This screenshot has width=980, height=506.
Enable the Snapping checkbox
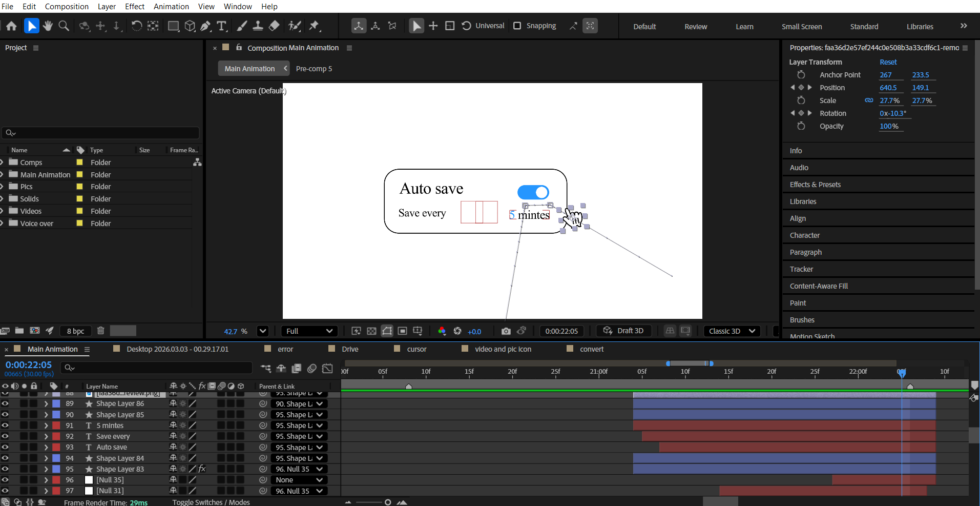pyautogui.click(x=517, y=26)
